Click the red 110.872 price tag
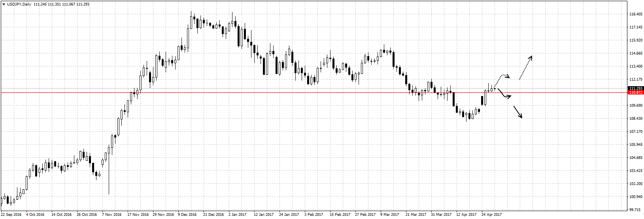Screen dimensions: 644x219 click(635, 93)
